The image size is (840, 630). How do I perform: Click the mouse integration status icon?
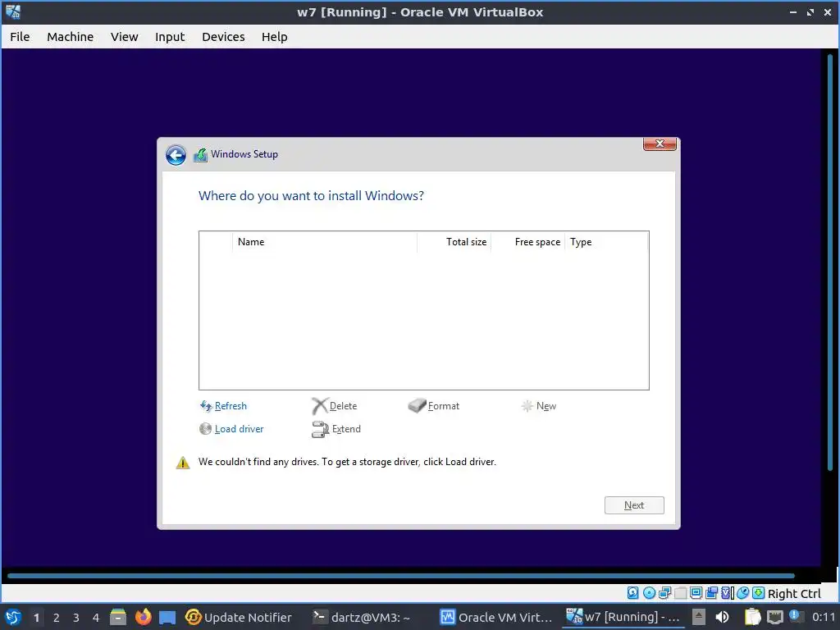pyautogui.click(x=742, y=593)
